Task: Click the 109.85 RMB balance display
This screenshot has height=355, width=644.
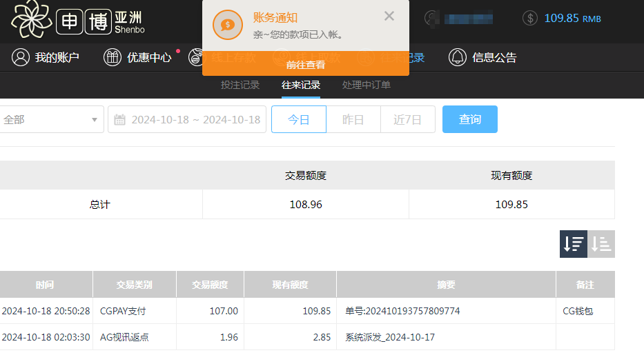Action: click(572, 19)
